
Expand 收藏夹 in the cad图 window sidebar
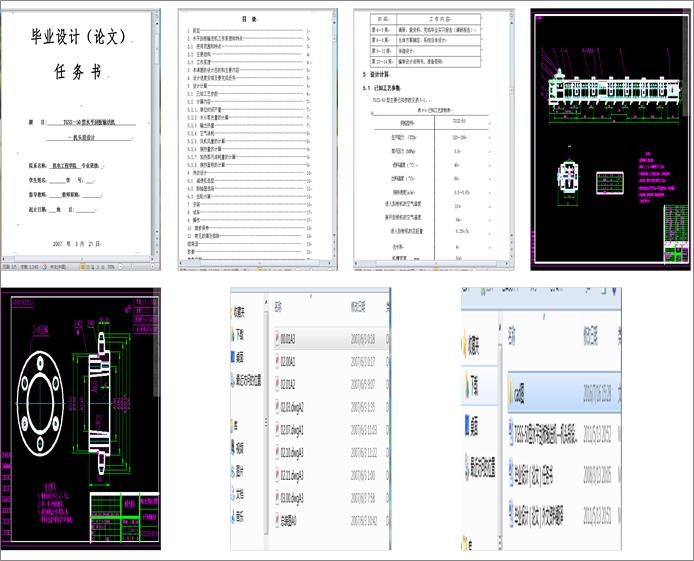pos(474,344)
